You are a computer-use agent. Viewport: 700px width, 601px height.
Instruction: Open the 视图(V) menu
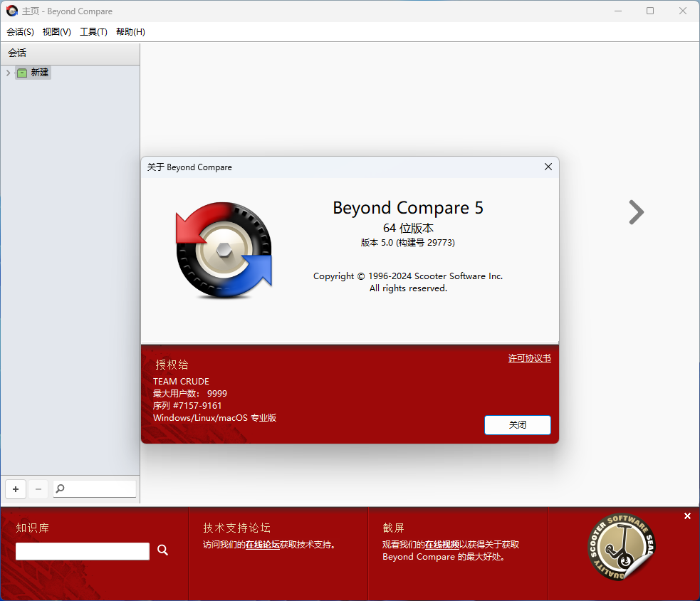tap(57, 32)
